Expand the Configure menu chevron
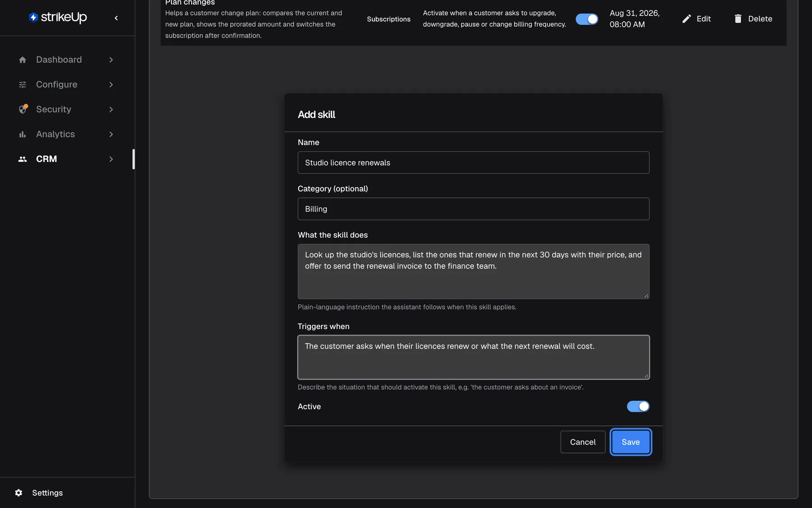 coord(111,84)
